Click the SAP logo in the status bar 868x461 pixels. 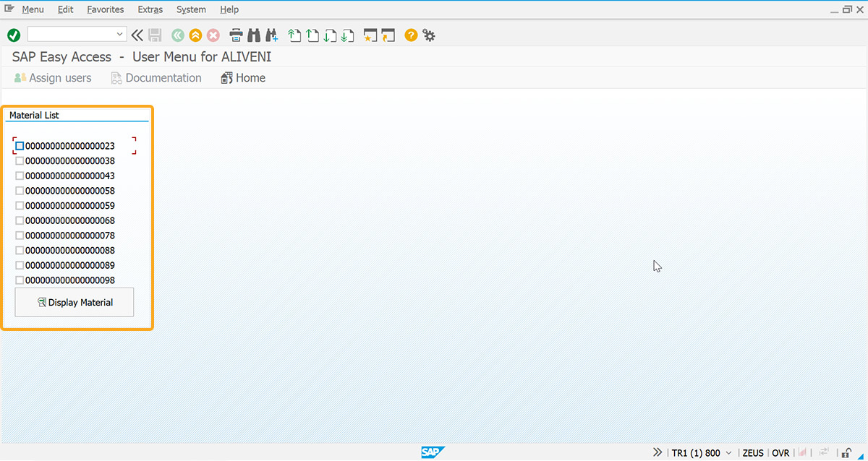433,452
